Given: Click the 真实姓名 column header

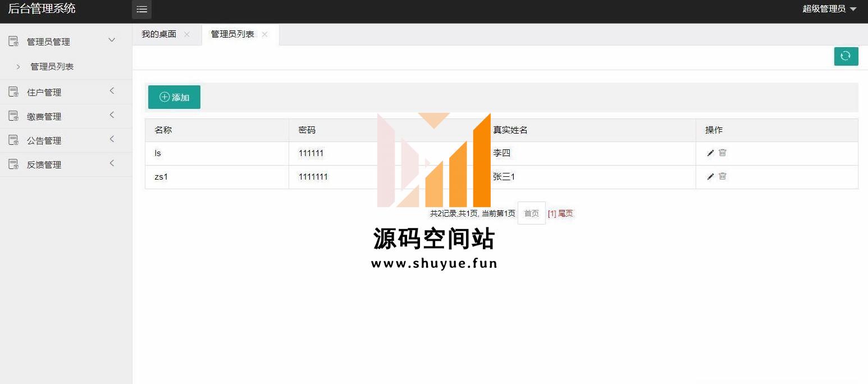Looking at the screenshot, I should click(510, 130).
